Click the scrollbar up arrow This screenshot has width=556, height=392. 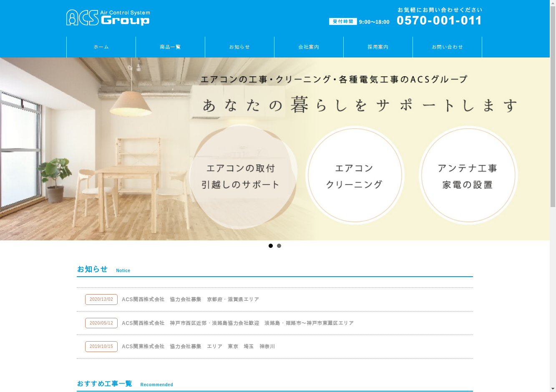pos(553,3)
